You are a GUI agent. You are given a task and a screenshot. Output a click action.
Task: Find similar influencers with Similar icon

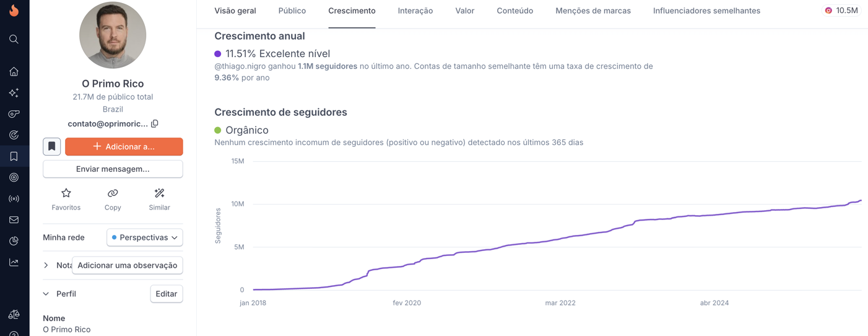coord(159,193)
